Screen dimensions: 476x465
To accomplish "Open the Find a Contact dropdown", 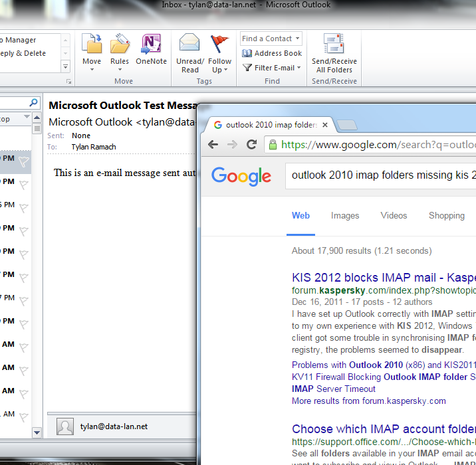I will pos(271,39).
